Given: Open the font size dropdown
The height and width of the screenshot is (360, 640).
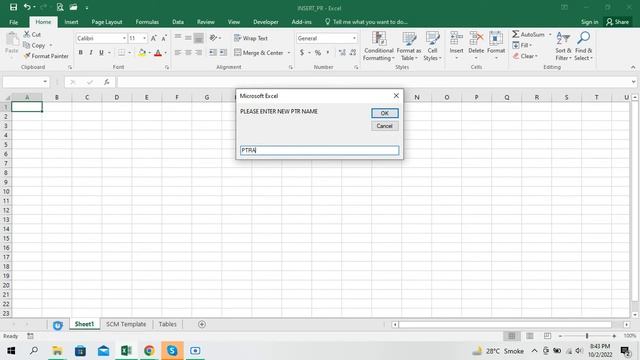Looking at the screenshot, I should 144,38.
